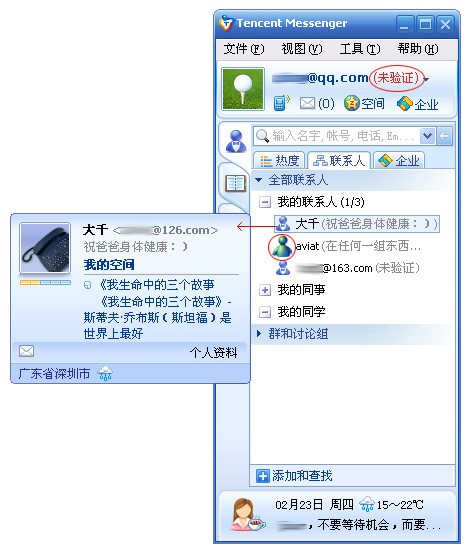Expand the 我的同事 group
Viewport: 466px width, 549px height.
[x=265, y=290]
